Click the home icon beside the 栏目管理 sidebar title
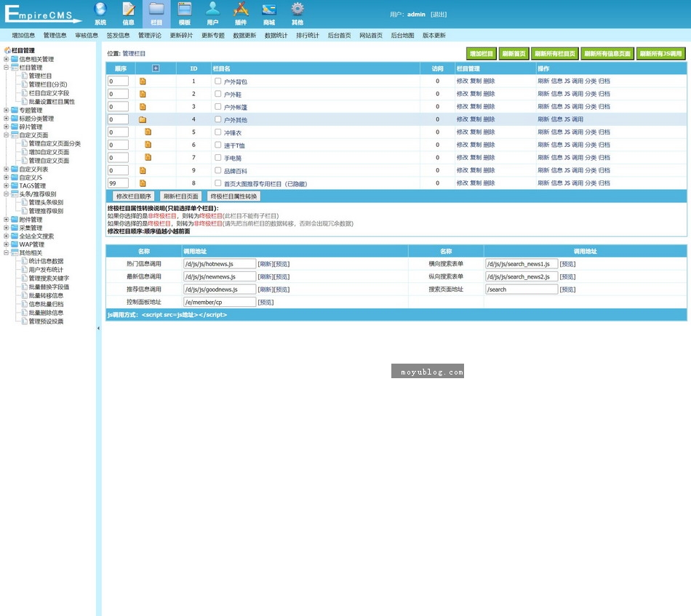 click(x=7, y=50)
